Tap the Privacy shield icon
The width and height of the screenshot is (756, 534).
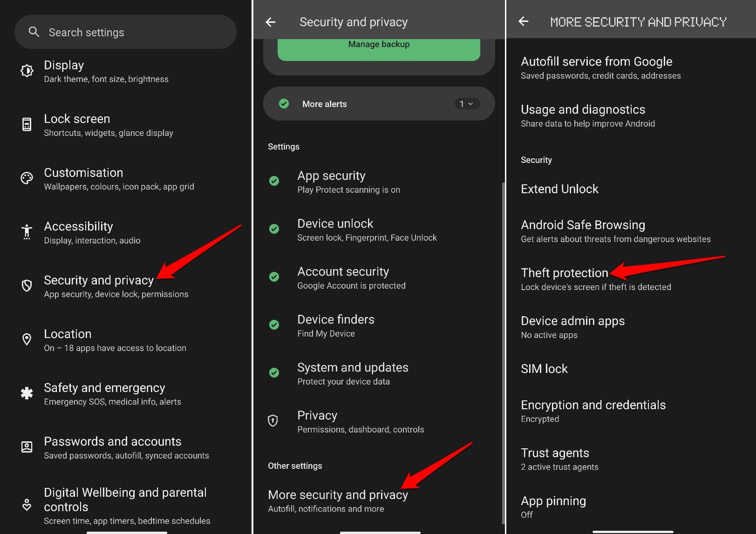[x=273, y=421]
